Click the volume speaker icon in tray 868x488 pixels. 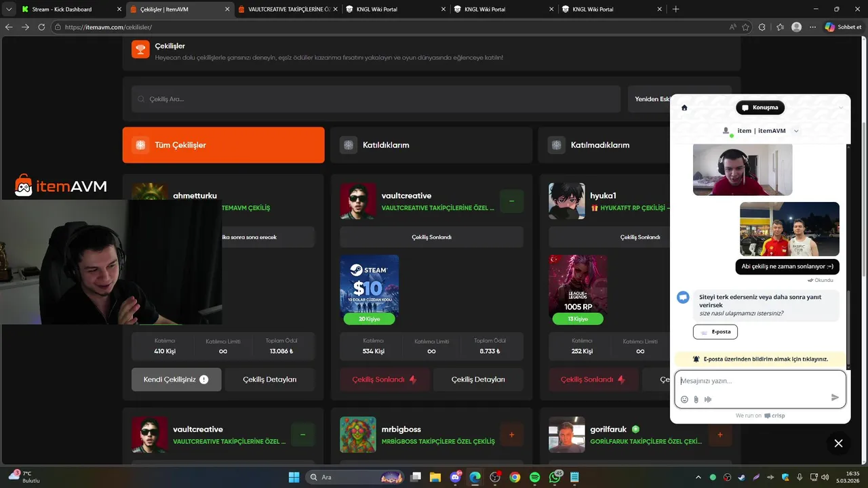[x=825, y=477]
